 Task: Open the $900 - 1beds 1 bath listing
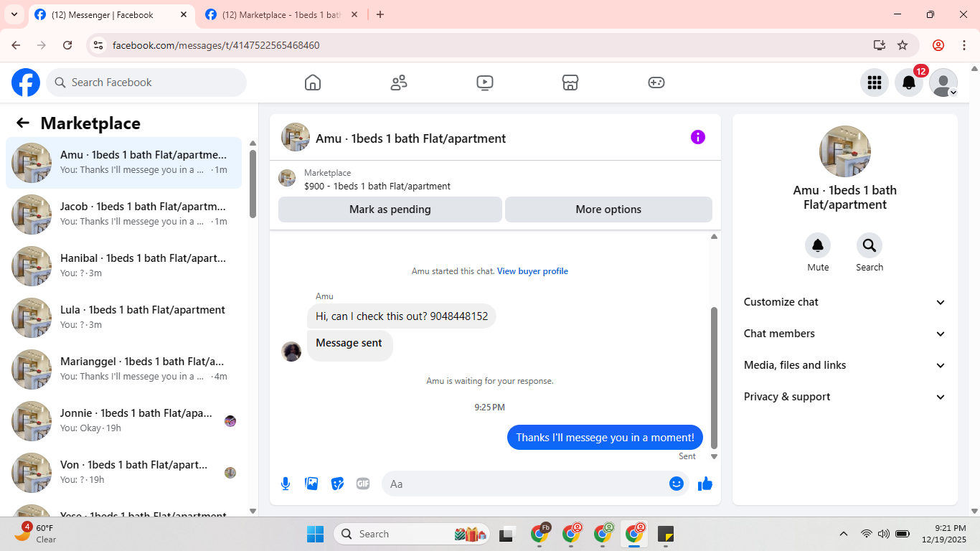point(377,186)
